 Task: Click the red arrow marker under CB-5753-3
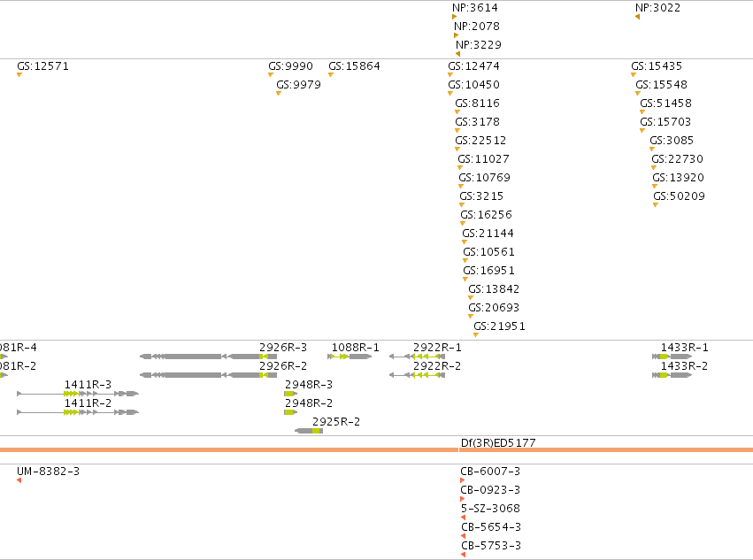click(464, 555)
